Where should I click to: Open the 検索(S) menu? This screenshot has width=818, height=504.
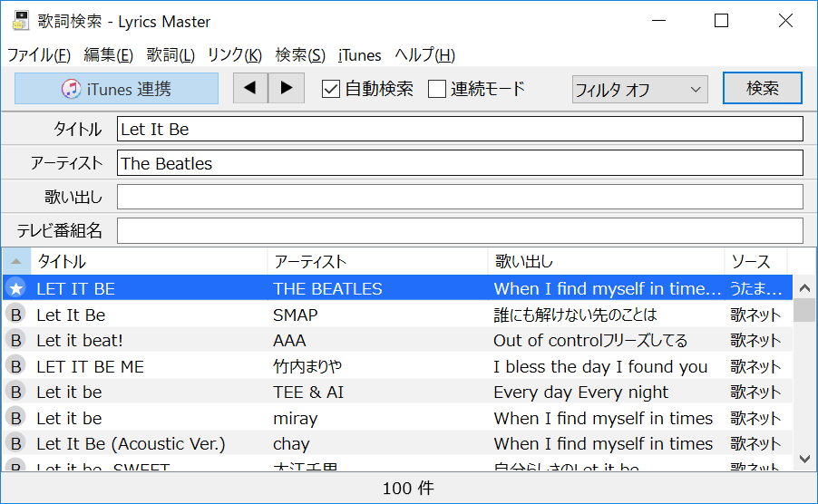tap(300, 54)
